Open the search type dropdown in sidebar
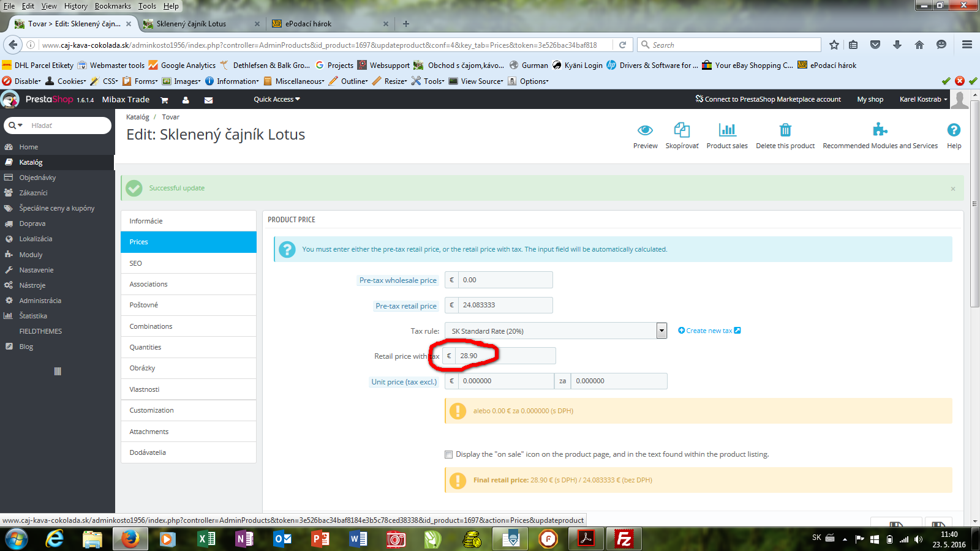 coord(16,126)
